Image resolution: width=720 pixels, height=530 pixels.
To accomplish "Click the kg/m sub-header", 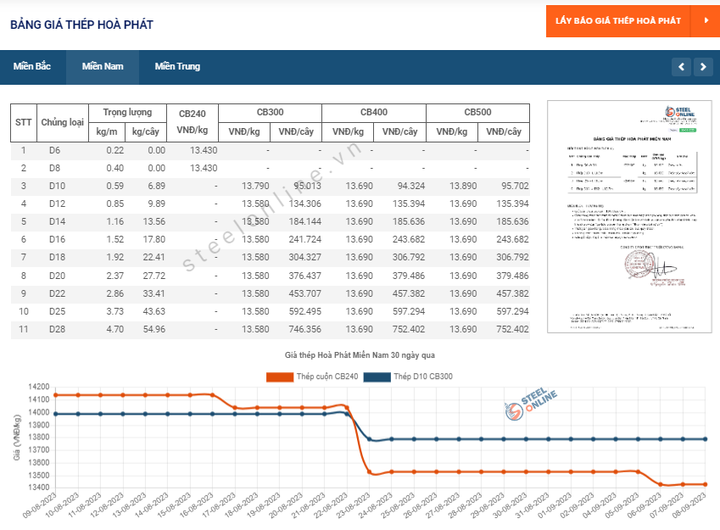I will click(107, 132).
